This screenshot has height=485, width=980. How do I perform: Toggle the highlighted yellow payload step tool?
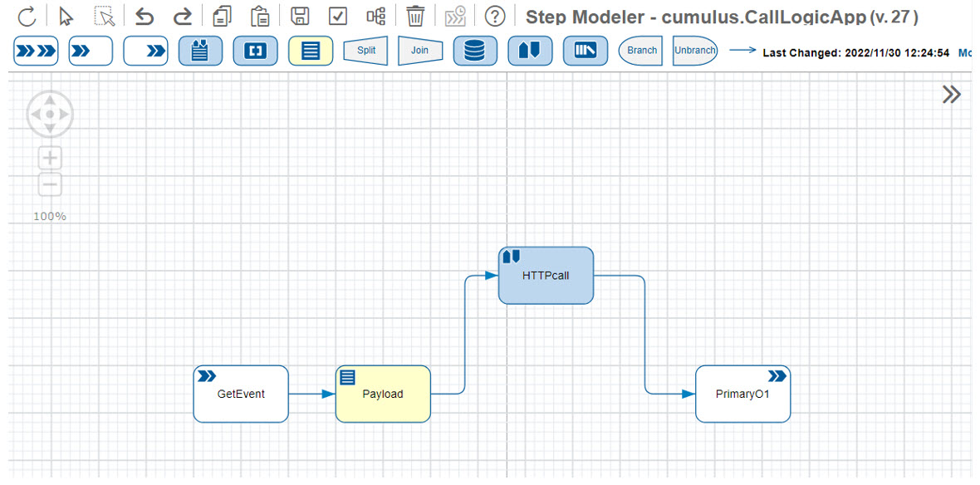pos(310,51)
